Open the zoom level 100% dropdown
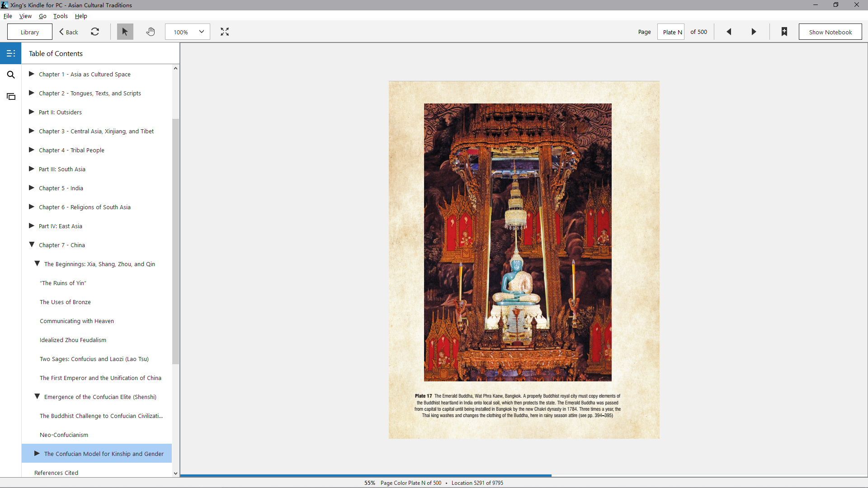The height and width of the screenshot is (488, 868). click(188, 32)
